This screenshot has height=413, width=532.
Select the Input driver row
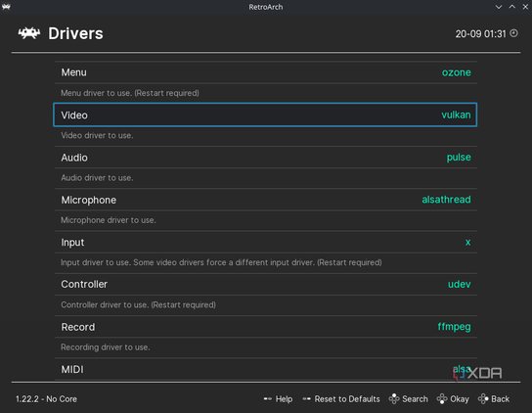pyautogui.click(x=266, y=242)
